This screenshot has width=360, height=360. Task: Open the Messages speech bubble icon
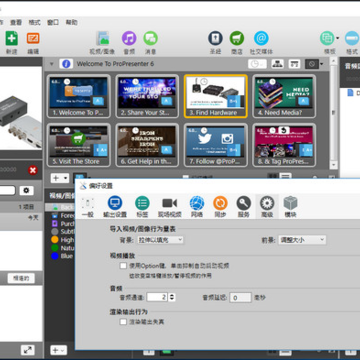point(151,38)
